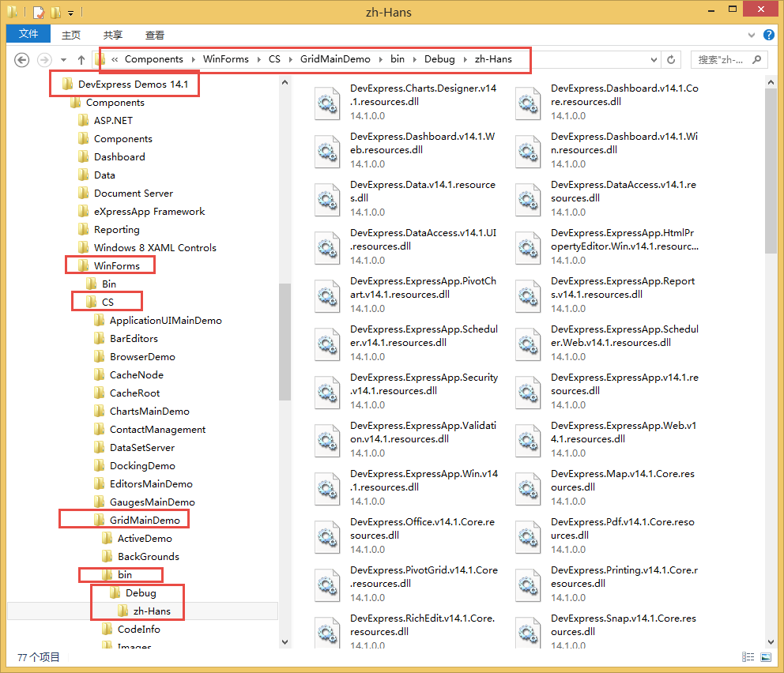Click the search magnifier icon
Viewport: 784px width, 673px height.
[757, 60]
